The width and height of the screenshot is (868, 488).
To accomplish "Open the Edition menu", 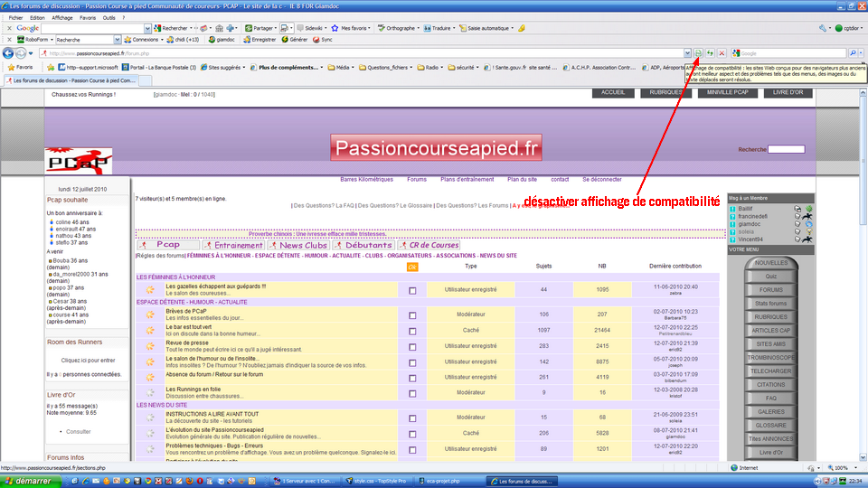I will pos(37,18).
